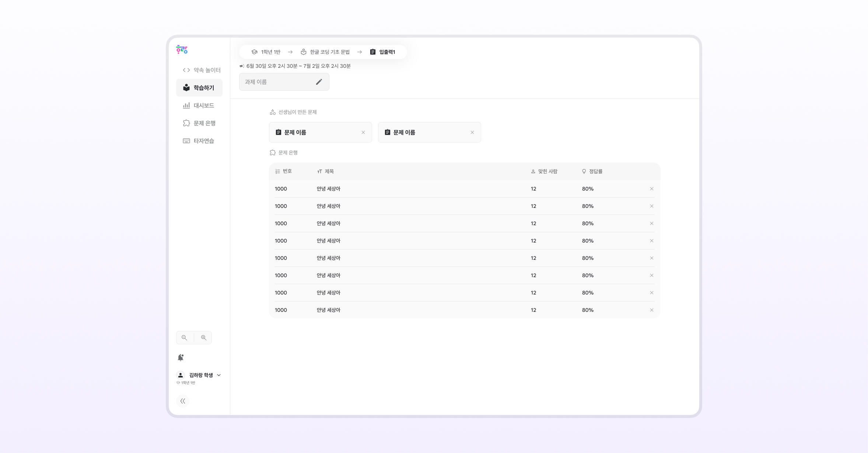Image resolution: width=868 pixels, height=453 pixels.
Task: Delete the first 안녕 세상아 table row
Action: pos(652,189)
